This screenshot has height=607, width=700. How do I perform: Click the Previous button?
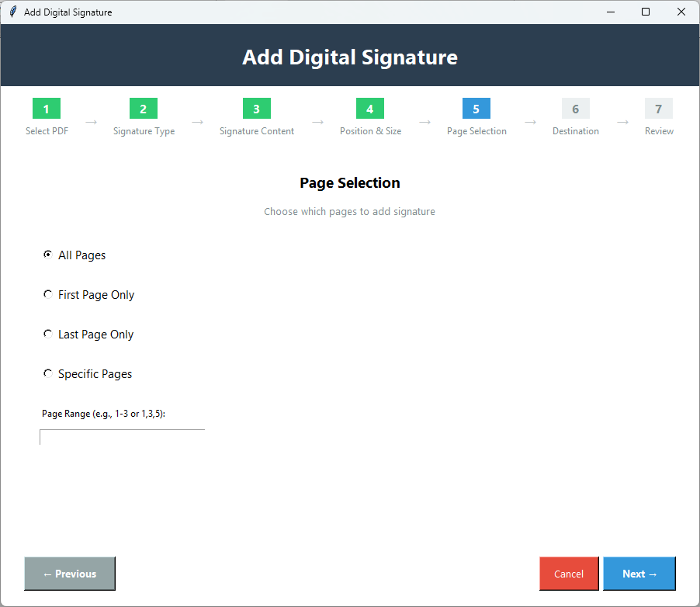pos(69,573)
